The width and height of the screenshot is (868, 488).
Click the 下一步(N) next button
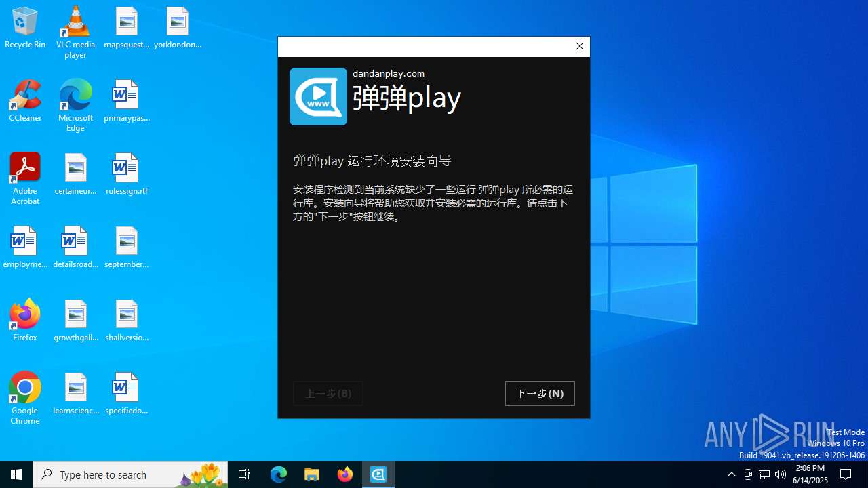(540, 393)
